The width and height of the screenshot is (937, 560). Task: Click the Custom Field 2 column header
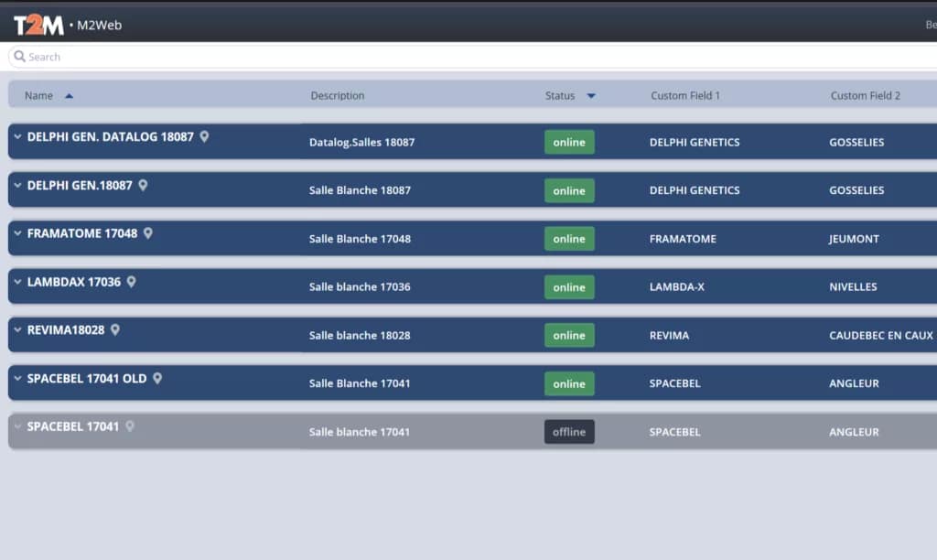tap(865, 96)
